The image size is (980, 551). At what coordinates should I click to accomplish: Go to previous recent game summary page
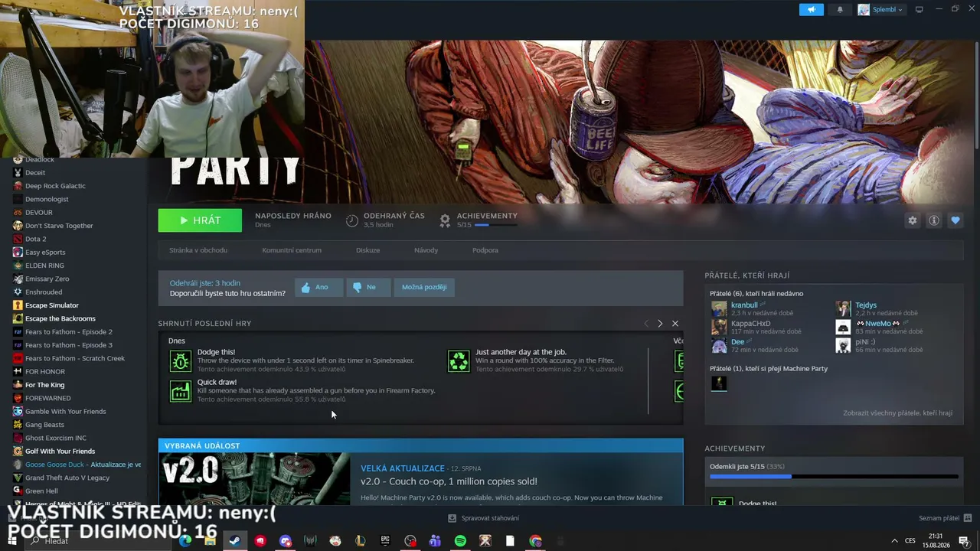[645, 324]
